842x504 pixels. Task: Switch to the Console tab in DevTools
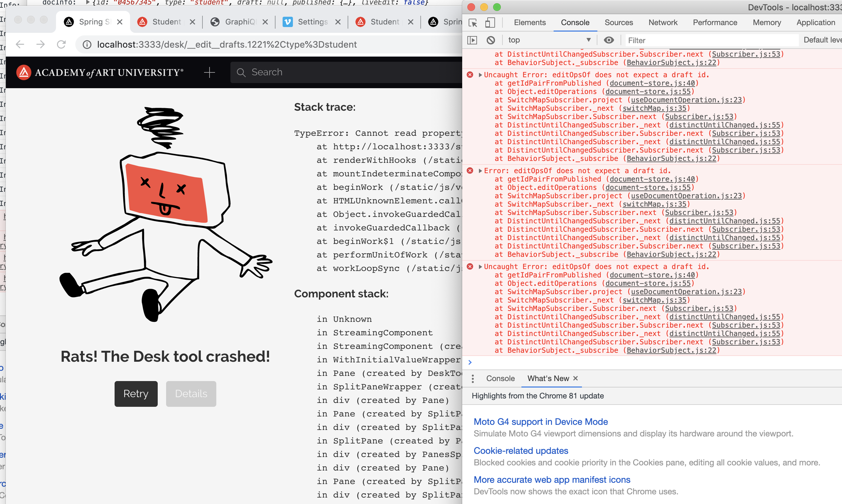click(575, 23)
